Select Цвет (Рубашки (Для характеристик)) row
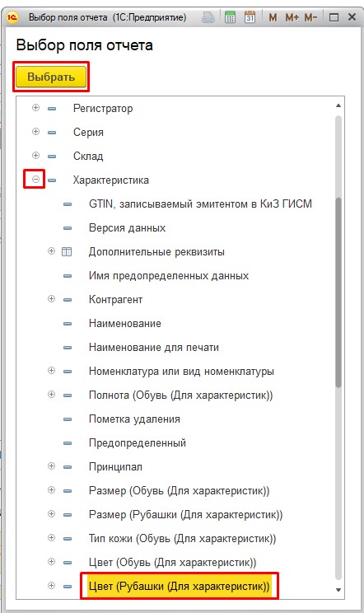Screen dimensions: 364x613 (180, 586)
